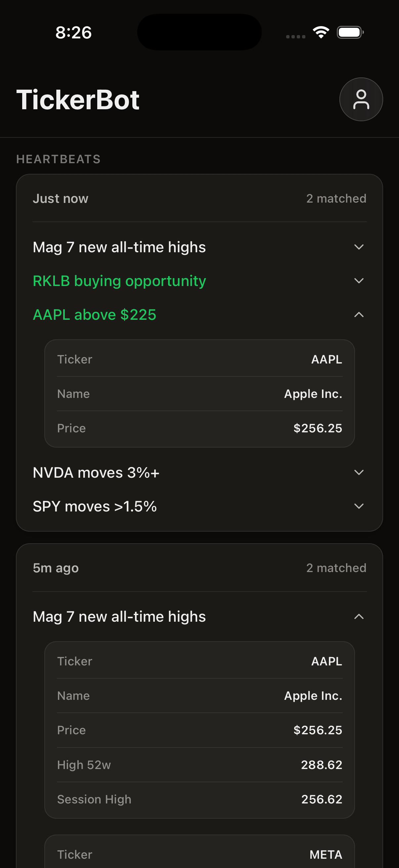Collapse the AAPL above $225 chevron
399x868 pixels.
pos(359,315)
